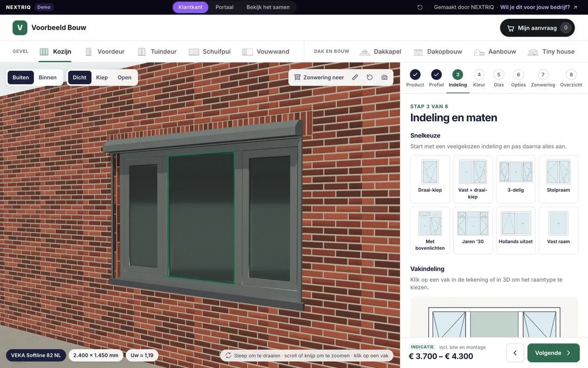Open 'Wil je dit voor jouw bedrijf?' link
Image resolution: width=588 pixels, height=368 pixels.
point(538,7)
